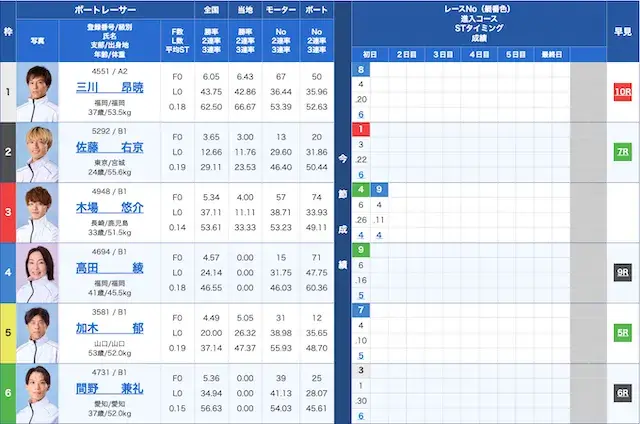Click the モーター column header
The width and height of the screenshot is (640, 424).
[x=281, y=10]
